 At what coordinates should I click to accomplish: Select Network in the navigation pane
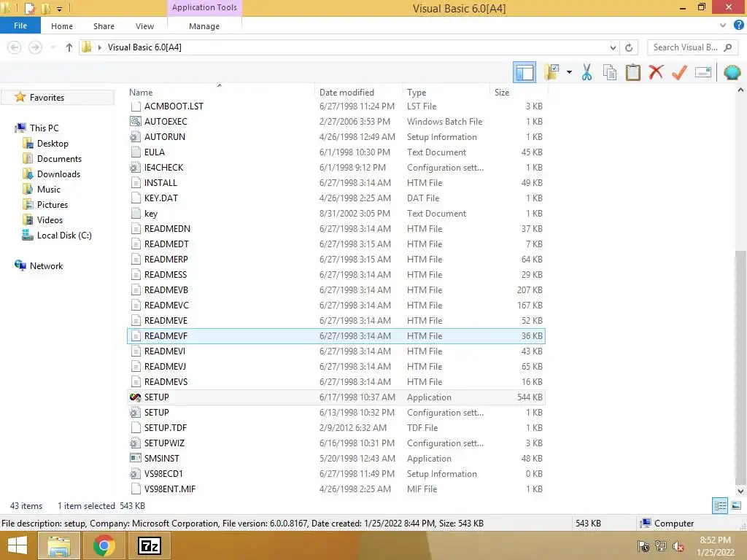click(46, 265)
